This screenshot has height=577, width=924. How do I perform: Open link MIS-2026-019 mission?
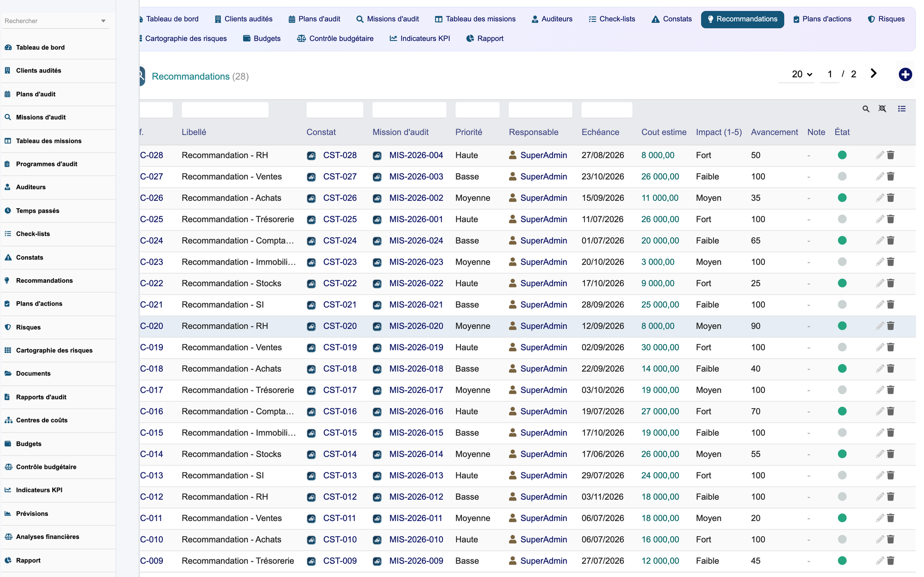click(x=416, y=347)
